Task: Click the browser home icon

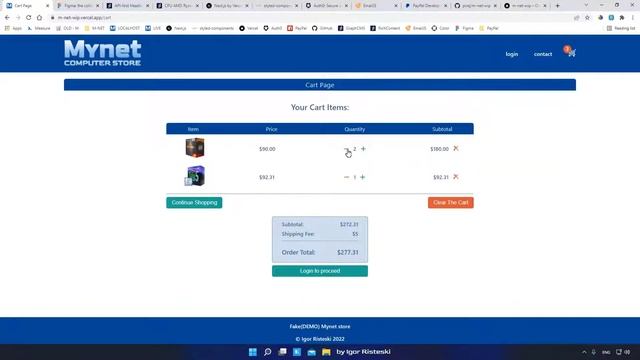Action: [39, 18]
